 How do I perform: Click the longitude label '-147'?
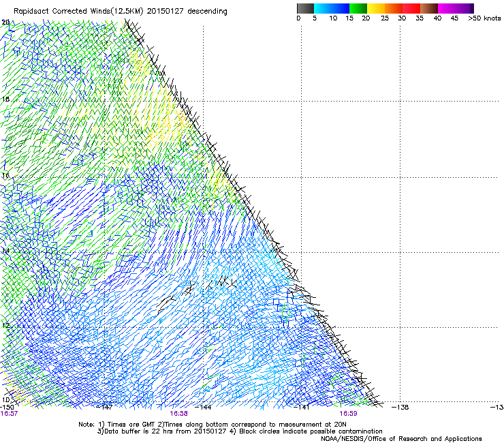105,408
